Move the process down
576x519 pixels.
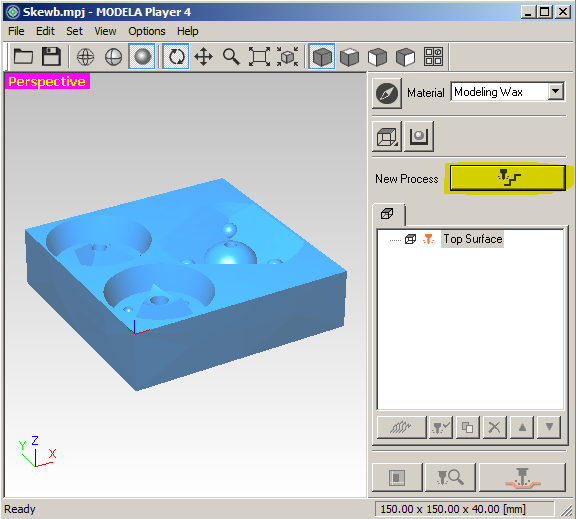549,428
